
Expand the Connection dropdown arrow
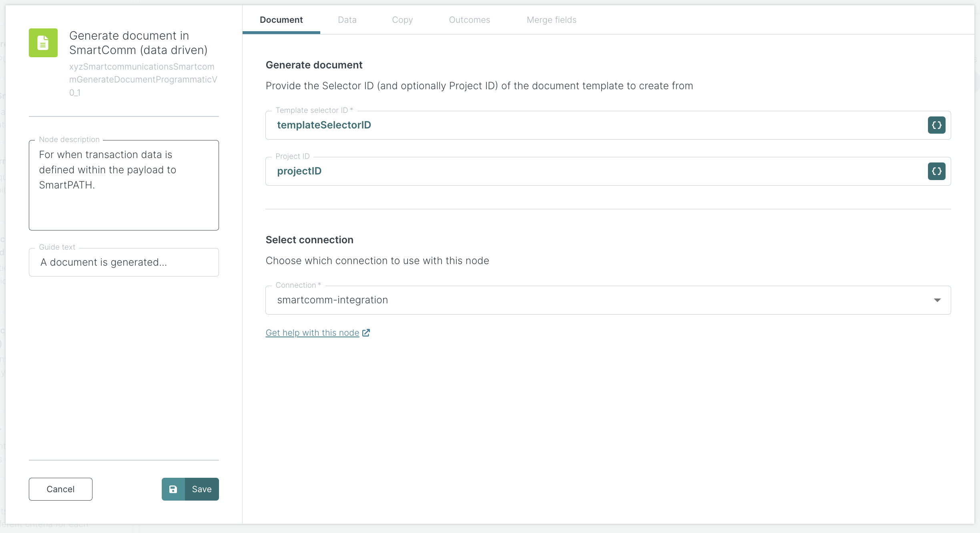click(937, 300)
